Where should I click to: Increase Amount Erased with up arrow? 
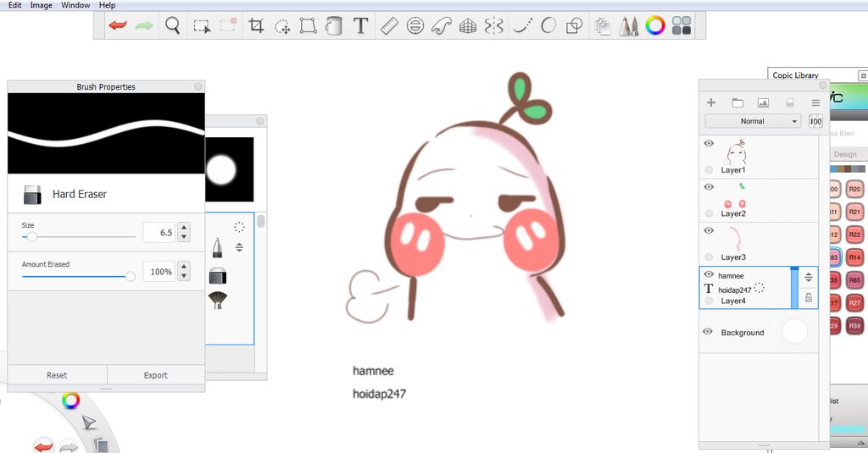(x=184, y=267)
